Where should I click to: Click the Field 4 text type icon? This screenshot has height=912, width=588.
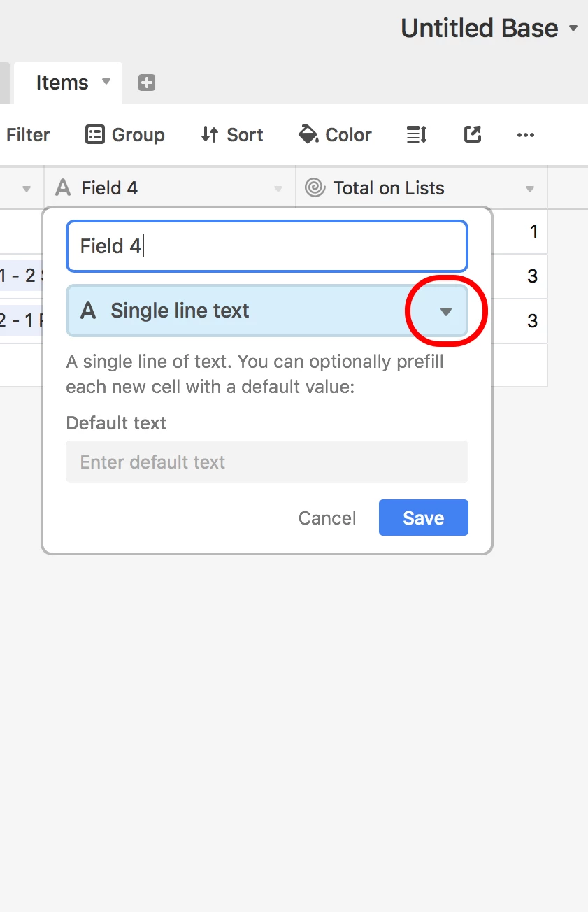(63, 187)
